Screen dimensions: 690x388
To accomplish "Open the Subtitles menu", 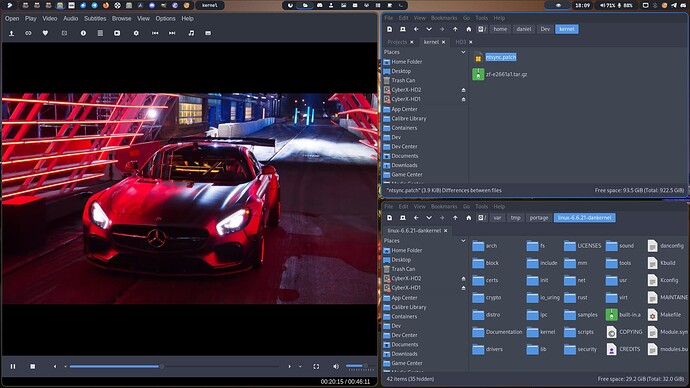I will click(x=95, y=18).
